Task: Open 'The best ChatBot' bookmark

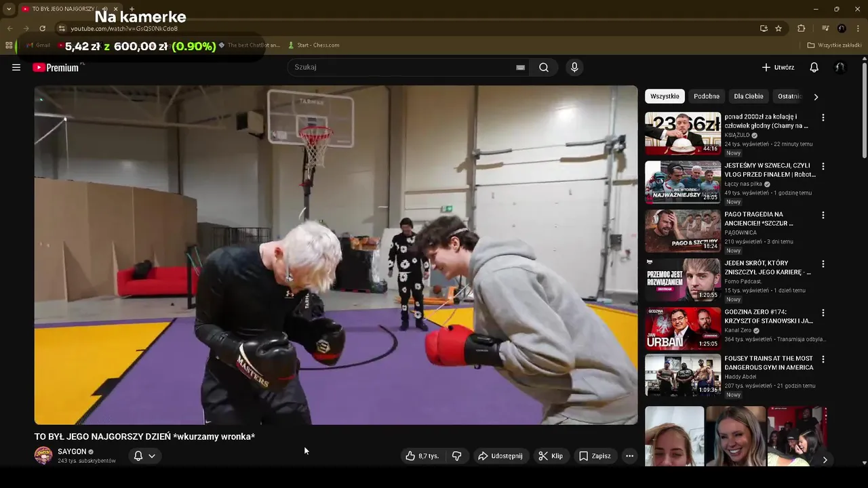Action: coord(249,45)
